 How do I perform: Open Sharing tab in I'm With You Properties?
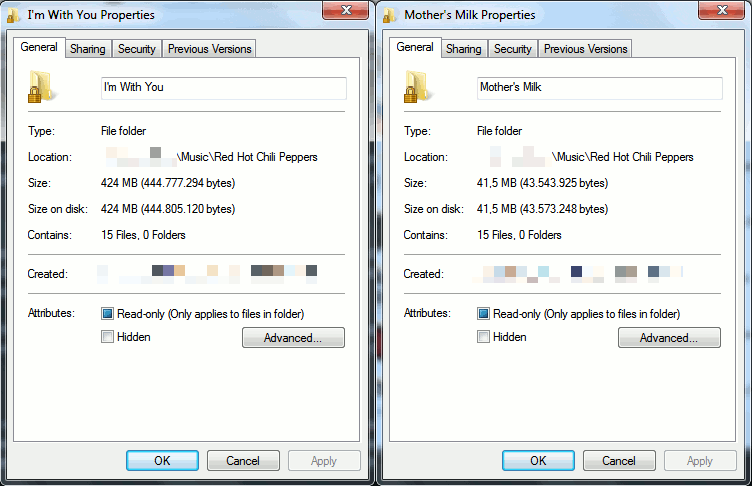88,49
